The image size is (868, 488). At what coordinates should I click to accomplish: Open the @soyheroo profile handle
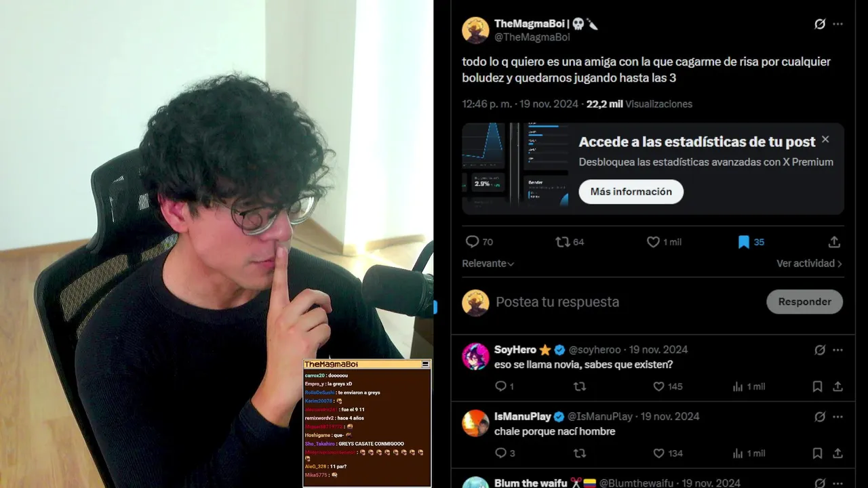[595, 350]
